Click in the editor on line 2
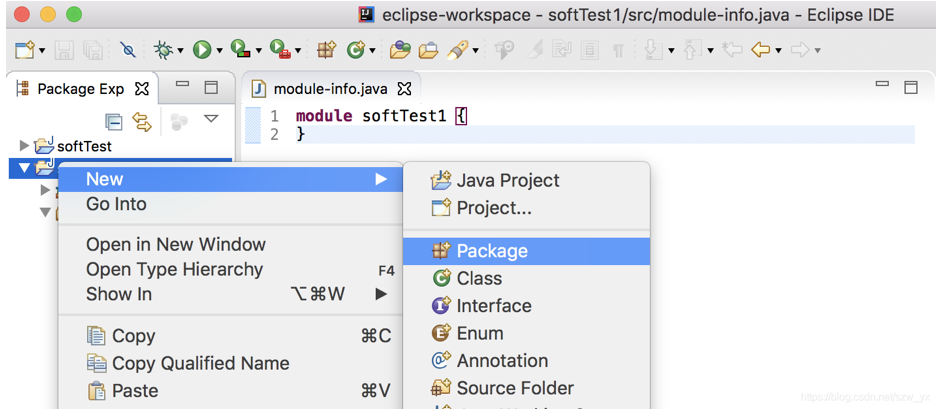The width and height of the screenshot is (942, 416). pyautogui.click(x=500, y=134)
